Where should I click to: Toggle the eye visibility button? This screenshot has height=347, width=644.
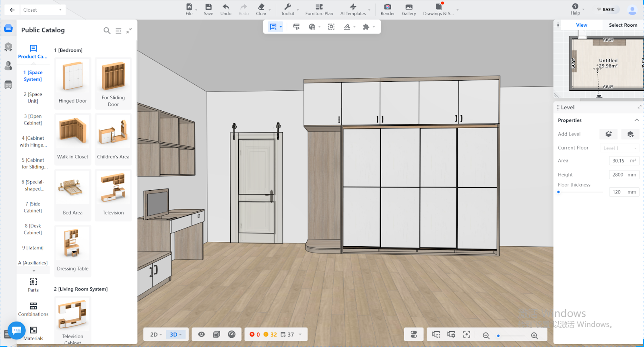coord(202,335)
